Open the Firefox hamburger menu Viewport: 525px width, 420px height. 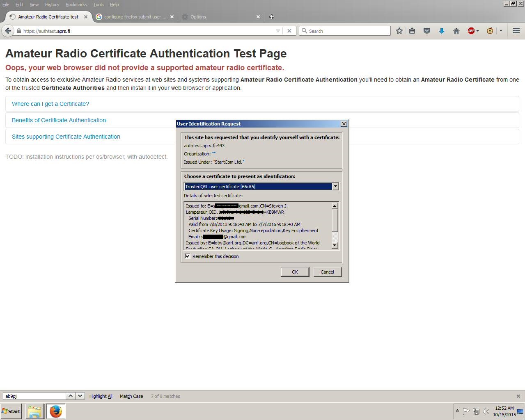coord(516,31)
